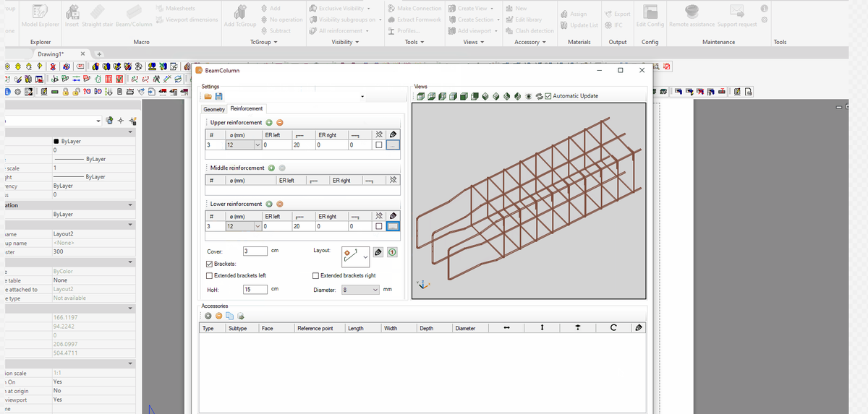The image size is (868, 414).
Task: Enable Extended brackets right
Action: point(316,275)
